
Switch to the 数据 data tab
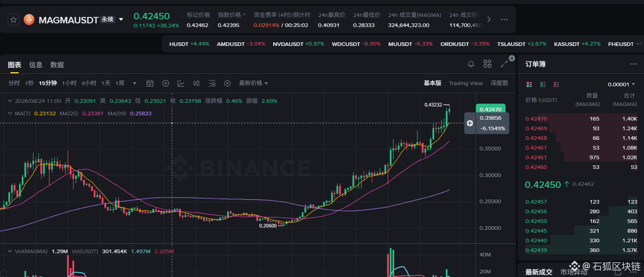point(57,65)
